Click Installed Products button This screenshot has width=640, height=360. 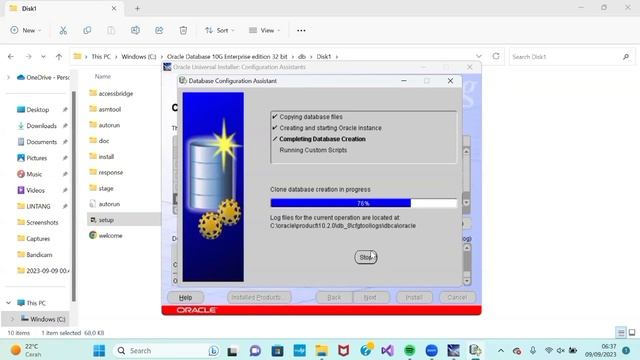click(x=259, y=298)
